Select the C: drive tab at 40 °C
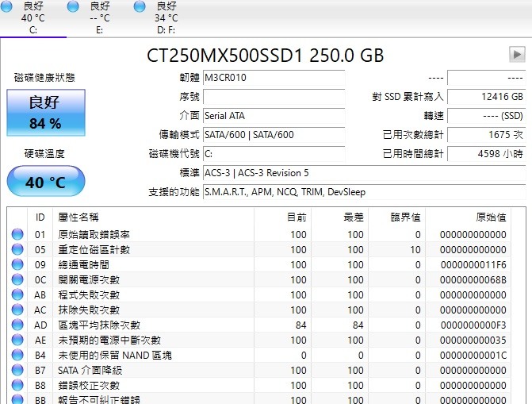The width and height of the screenshot is (532, 404). pos(33,18)
